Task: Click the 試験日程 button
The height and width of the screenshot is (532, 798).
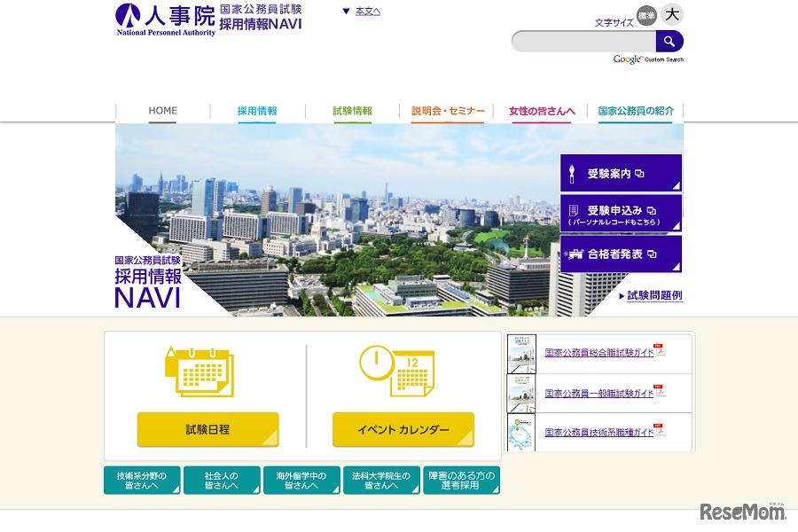Action: tap(206, 428)
